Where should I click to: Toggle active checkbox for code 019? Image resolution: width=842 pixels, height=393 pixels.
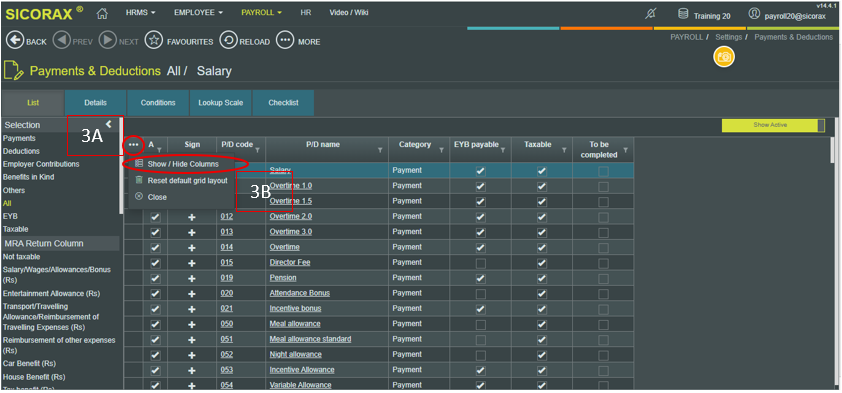point(155,279)
